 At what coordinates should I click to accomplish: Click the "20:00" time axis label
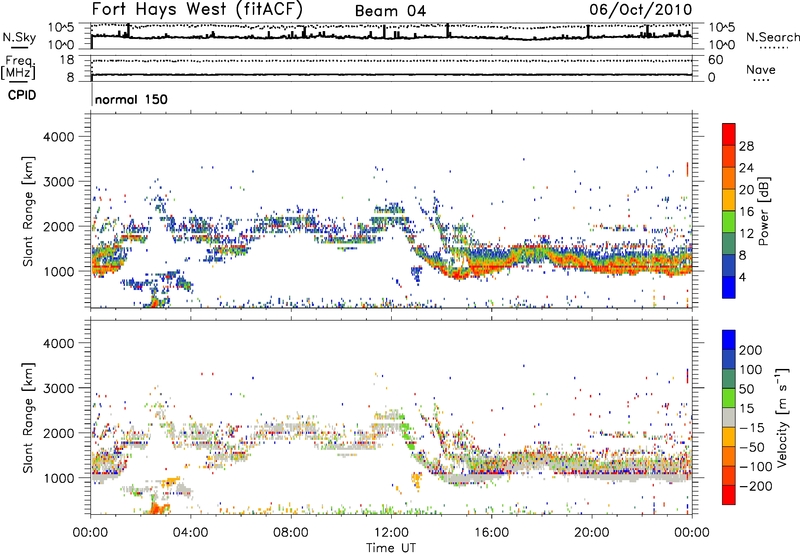pyautogui.click(x=592, y=533)
